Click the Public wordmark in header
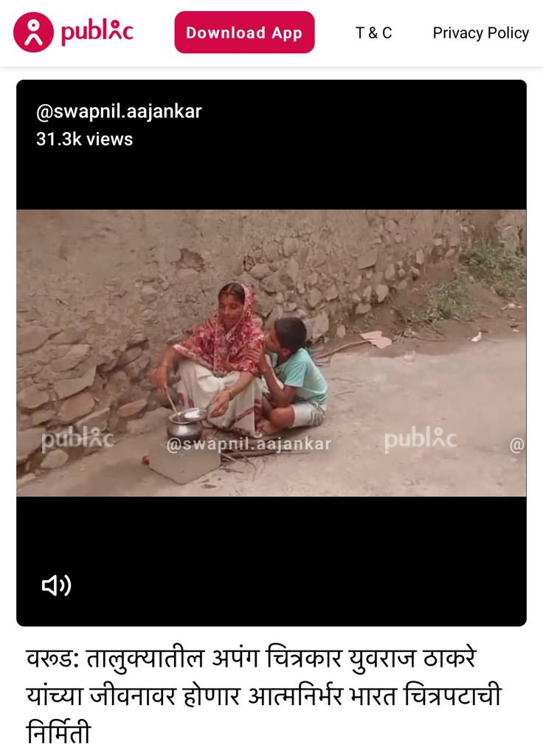543x756 pixels. coord(97,32)
